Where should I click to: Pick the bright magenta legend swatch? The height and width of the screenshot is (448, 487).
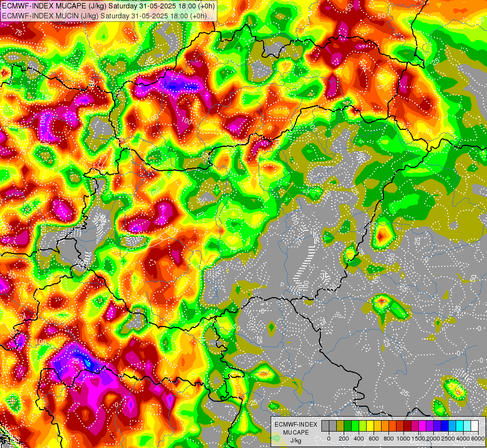click(423, 426)
